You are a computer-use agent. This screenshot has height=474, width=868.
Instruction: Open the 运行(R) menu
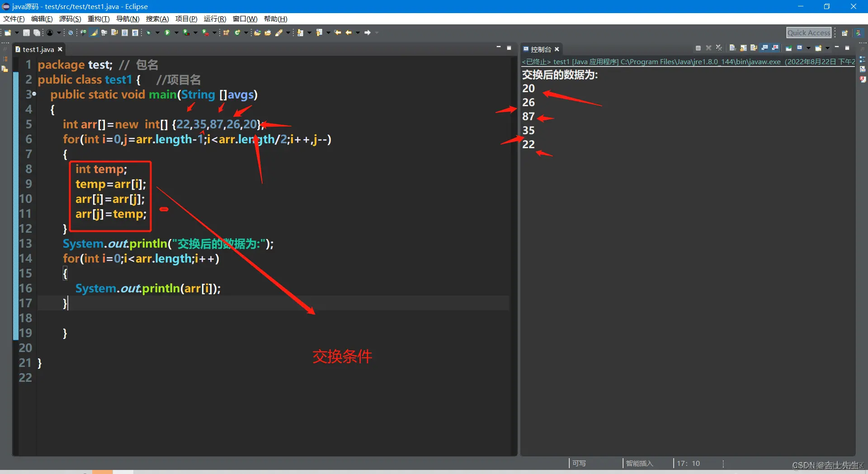215,19
